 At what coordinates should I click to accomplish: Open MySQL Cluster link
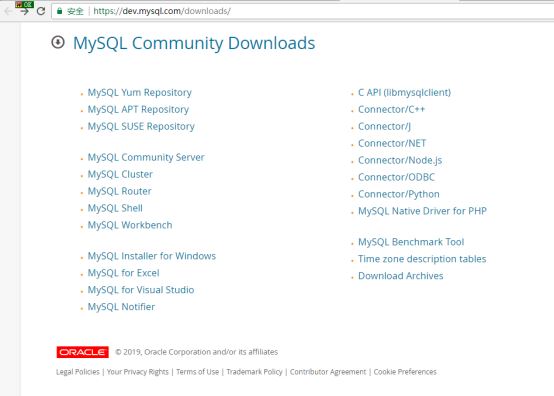[120, 174]
